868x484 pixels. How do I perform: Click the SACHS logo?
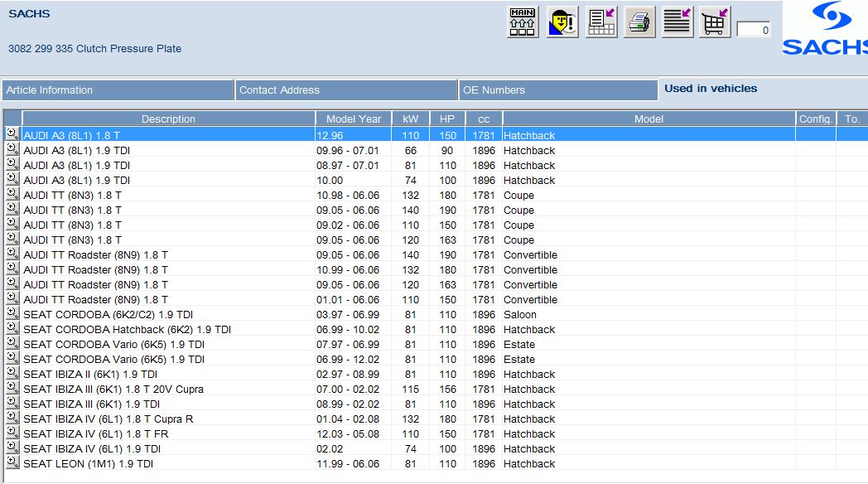(825, 29)
